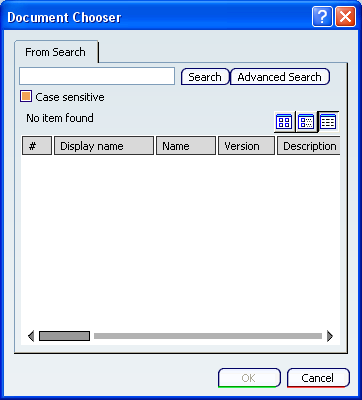Click the Cancel button
The width and height of the screenshot is (362, 400).
[318, 378]
